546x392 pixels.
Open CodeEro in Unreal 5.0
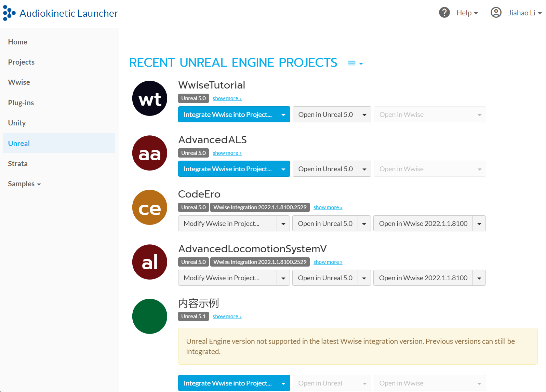325,224
